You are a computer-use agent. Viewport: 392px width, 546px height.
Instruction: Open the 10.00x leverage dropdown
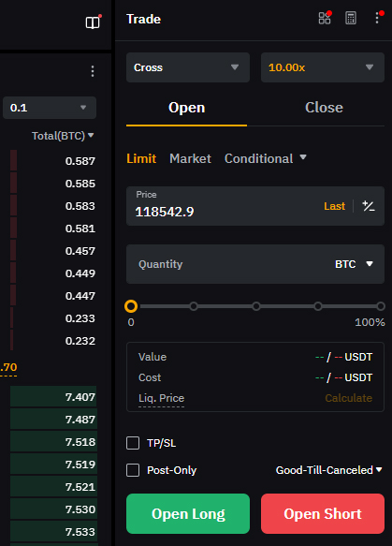(x=323, y=67)
